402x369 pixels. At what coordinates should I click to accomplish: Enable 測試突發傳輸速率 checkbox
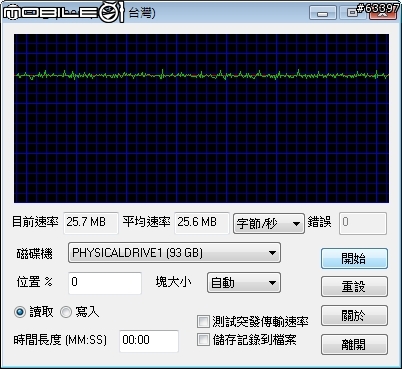pos(203,322)
